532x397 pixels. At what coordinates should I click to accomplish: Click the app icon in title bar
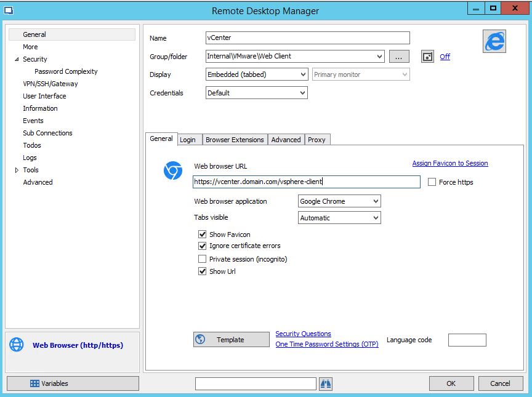point(9,10)
